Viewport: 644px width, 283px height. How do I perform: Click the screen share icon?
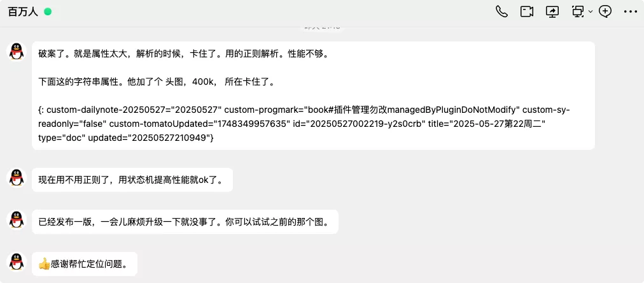552,11
